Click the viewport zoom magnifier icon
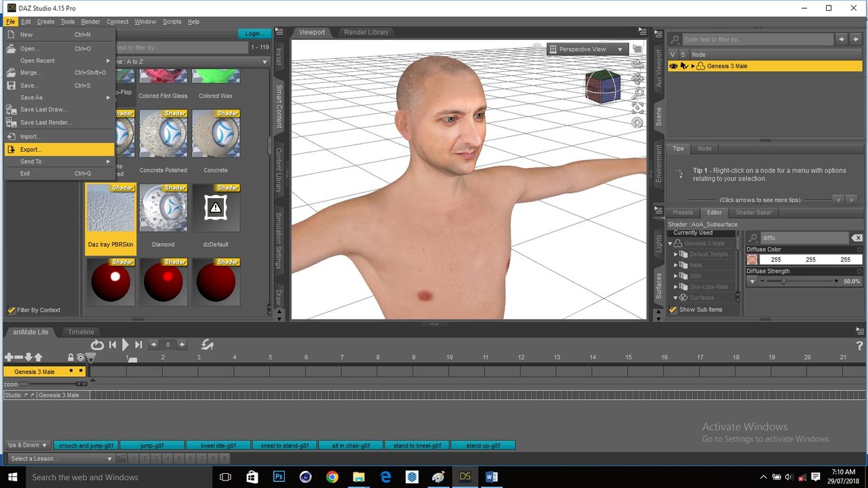 [x=637, y=93]
